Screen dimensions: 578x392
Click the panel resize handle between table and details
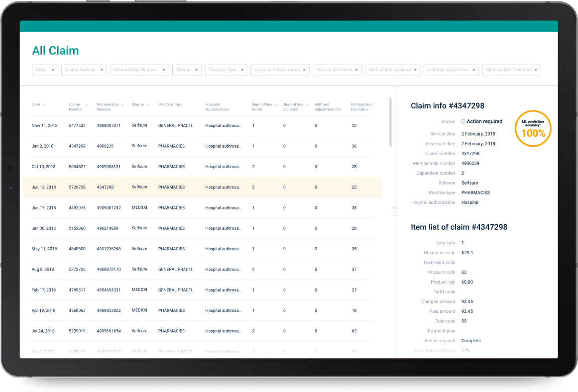point(395,211)
